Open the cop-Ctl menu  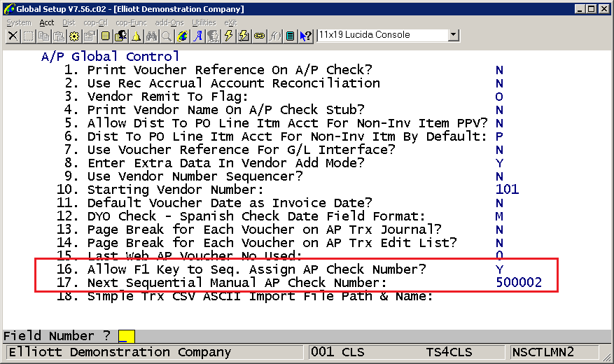[x=95, y=22]
